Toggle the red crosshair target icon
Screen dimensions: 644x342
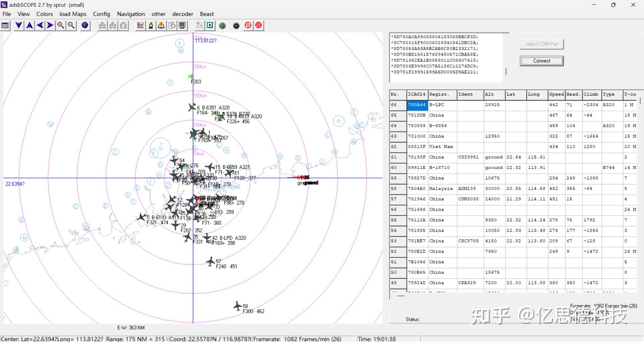[x=248, y=25]
